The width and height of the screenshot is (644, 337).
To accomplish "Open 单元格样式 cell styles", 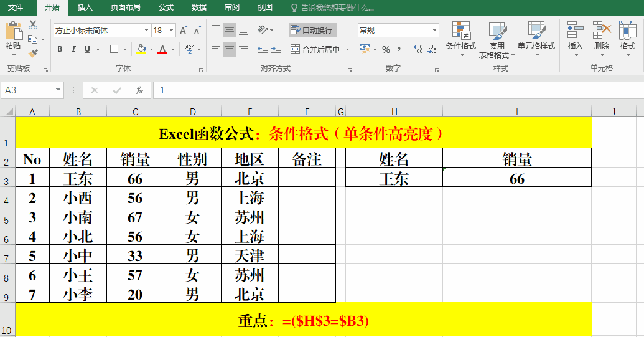I will tap(536, 39).
